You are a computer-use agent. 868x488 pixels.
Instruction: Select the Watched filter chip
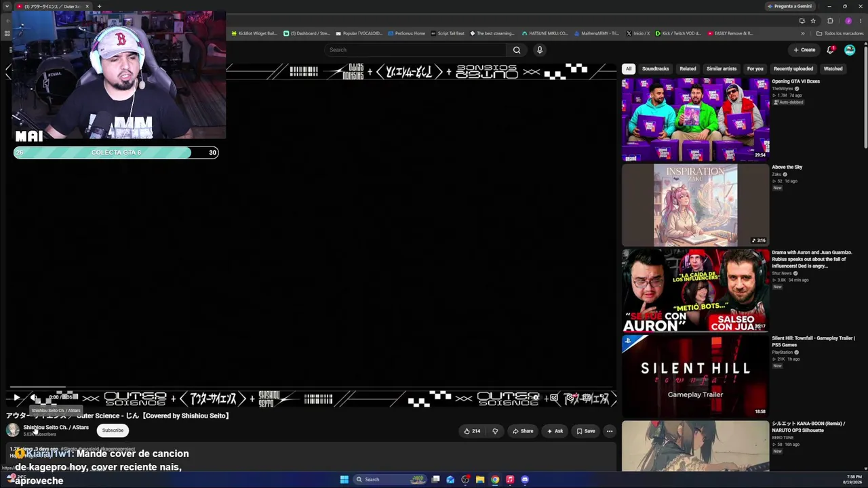pyautogui.click(x=833, y=68)
